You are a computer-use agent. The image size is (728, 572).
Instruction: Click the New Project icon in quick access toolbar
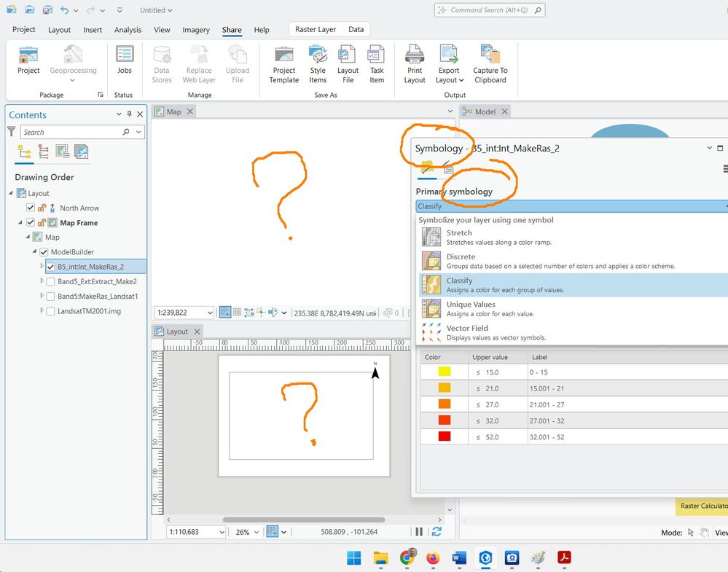[x=11, y=9]
